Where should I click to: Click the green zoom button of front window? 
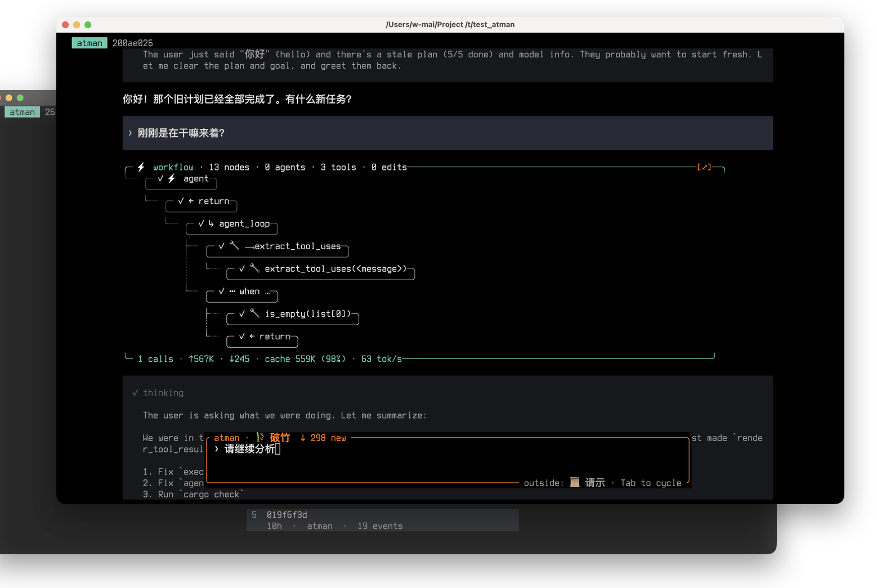pos(88,25)
